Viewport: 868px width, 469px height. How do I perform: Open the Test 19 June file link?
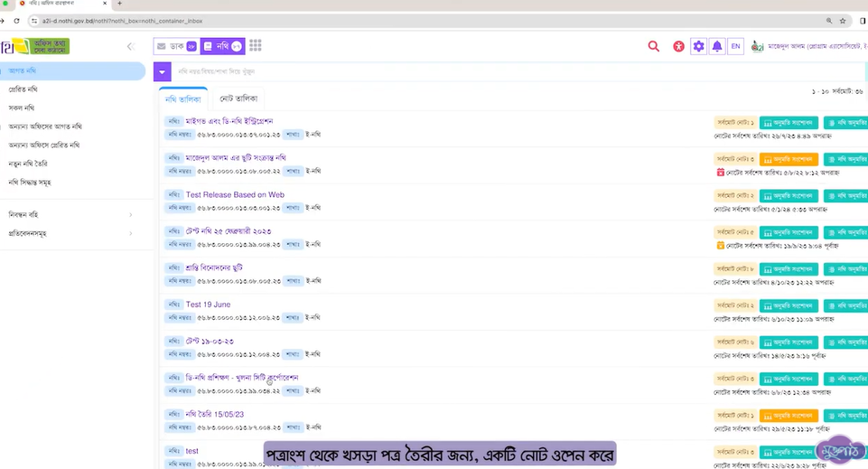point(208,305)
